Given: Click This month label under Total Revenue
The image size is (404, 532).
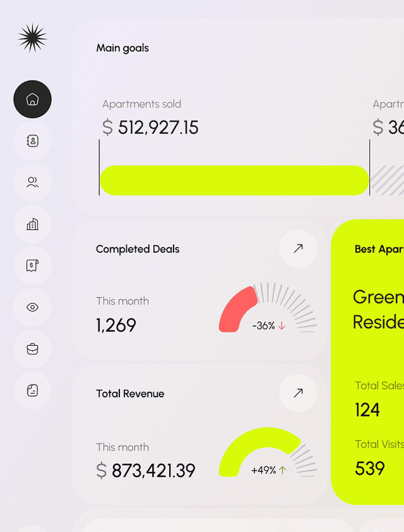Looking at the screenshot, I should (123, 447).
